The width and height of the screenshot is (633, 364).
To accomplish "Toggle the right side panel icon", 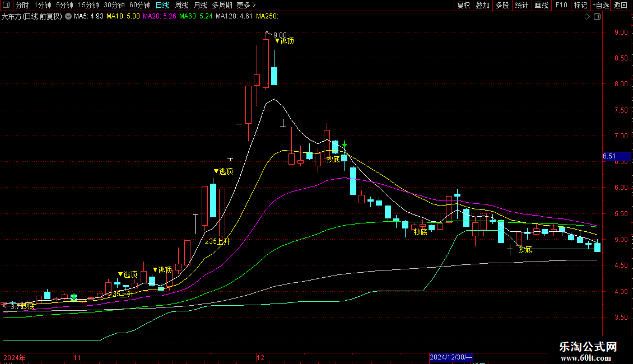I will [x=597, y=17].
